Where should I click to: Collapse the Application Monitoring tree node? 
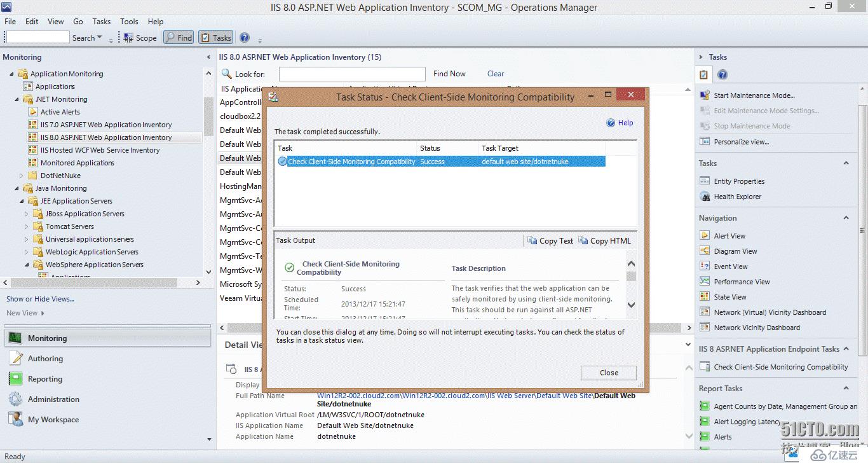[11, 74]
